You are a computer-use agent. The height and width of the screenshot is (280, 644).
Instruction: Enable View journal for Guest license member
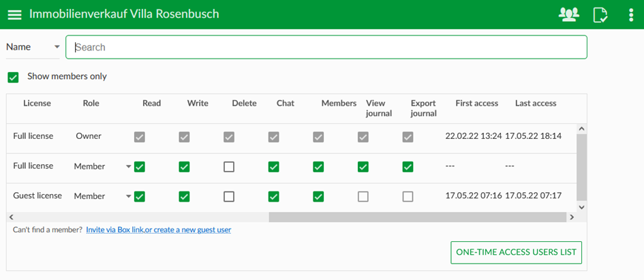coord(363,197)
